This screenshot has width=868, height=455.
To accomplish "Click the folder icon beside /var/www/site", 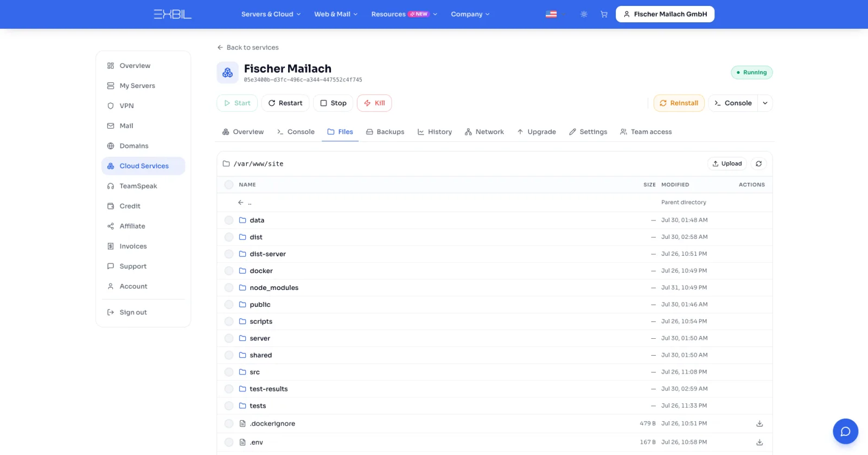I will 226,163.
